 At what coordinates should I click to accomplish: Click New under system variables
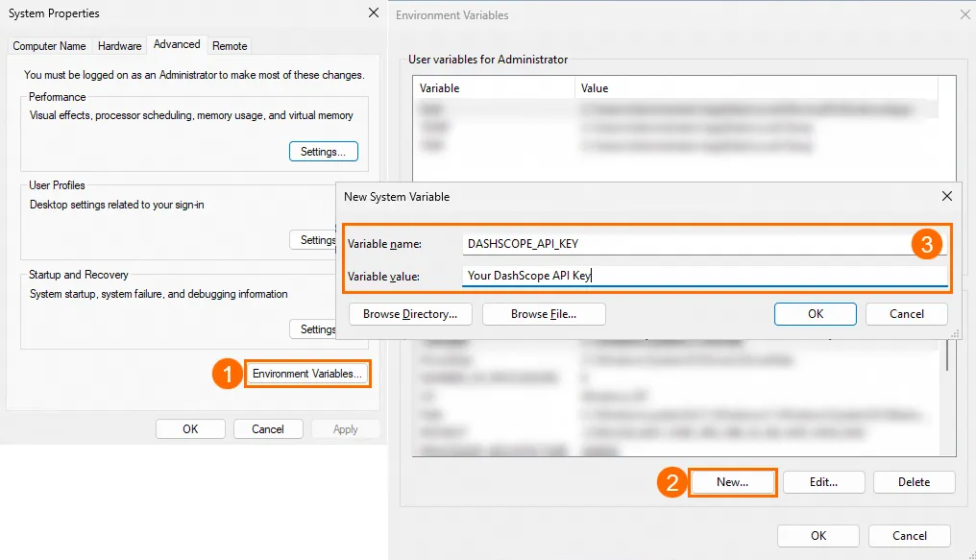[732, 482]
